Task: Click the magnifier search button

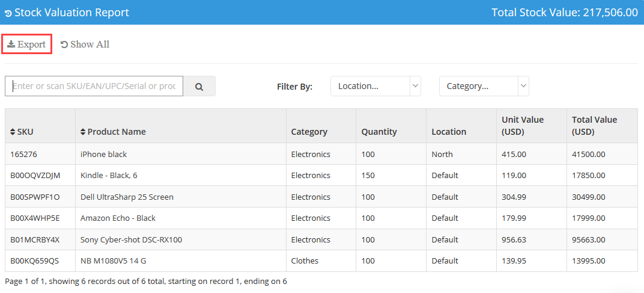Action: pyautogui.click(x=199, y=87)
